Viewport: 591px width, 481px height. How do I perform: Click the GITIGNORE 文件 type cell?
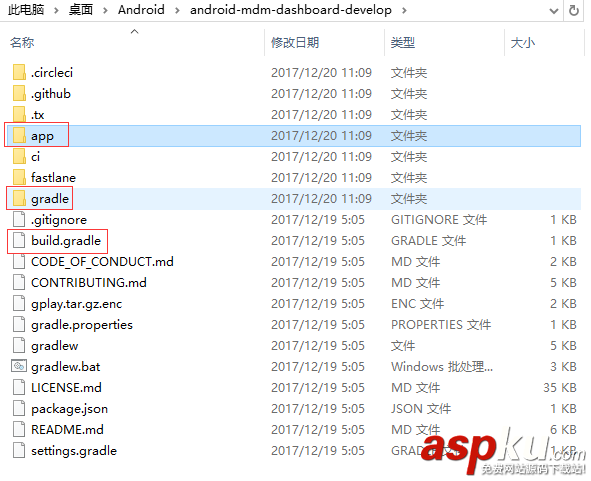(x=439, y=220)
